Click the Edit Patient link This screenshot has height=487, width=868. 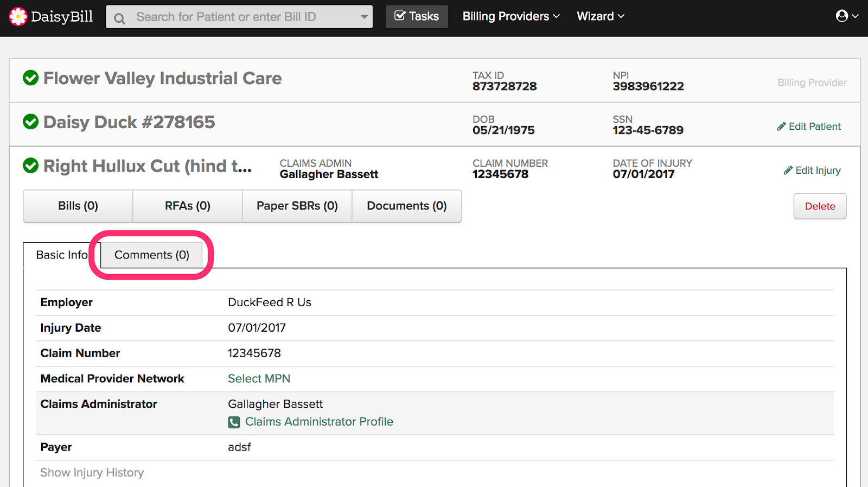click(x=809, y=127)
